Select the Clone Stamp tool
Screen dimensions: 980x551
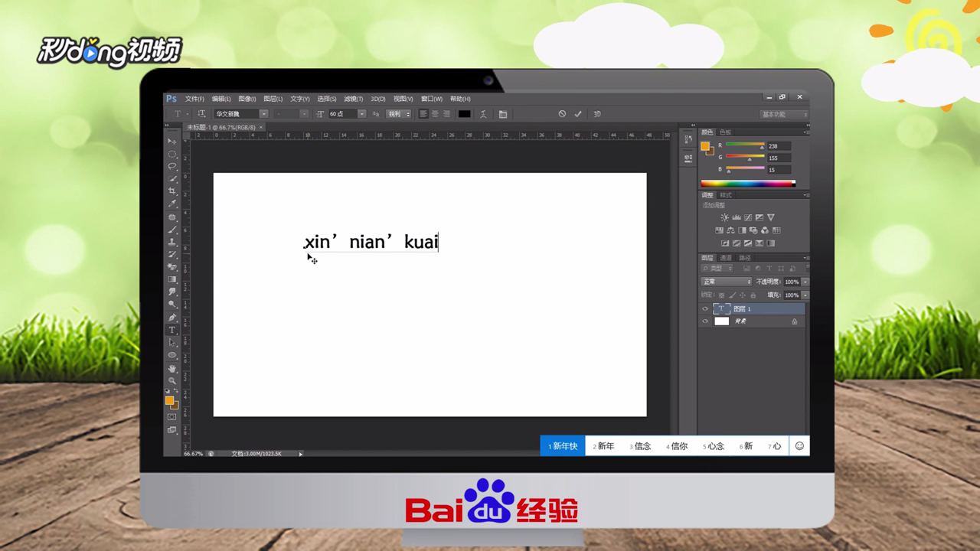point(172,242)
